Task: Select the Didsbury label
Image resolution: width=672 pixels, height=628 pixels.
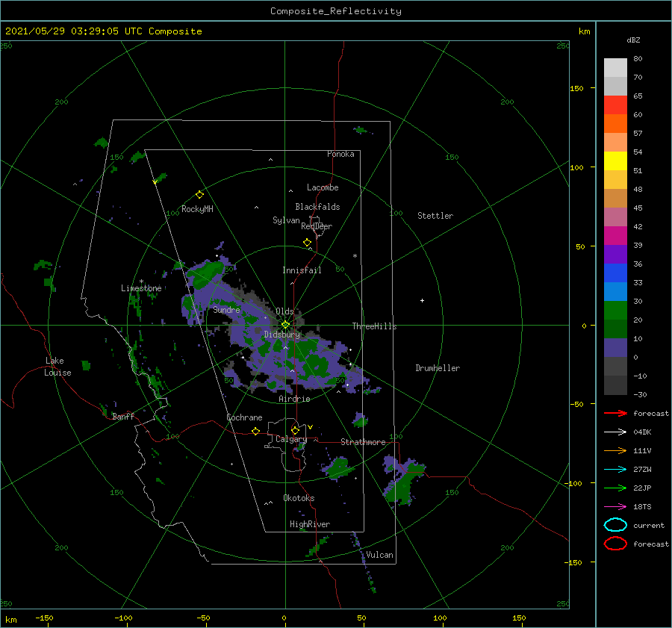Action: [282, 335]
